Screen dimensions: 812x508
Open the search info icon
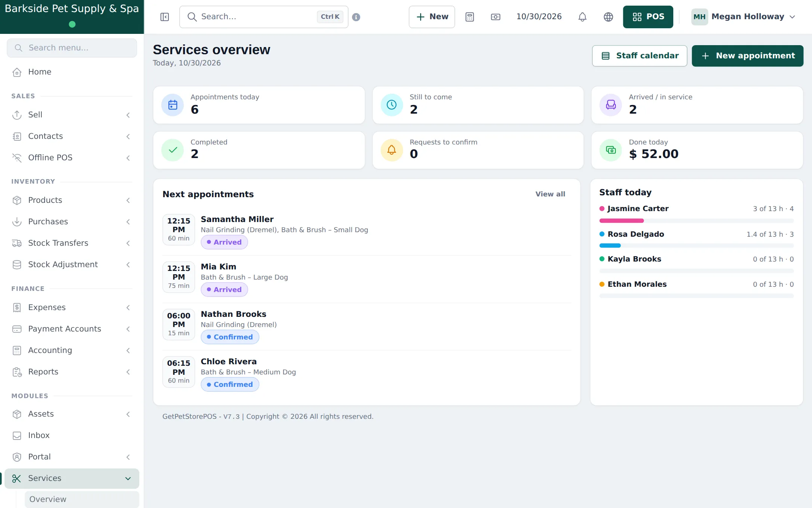coord(356,17)
